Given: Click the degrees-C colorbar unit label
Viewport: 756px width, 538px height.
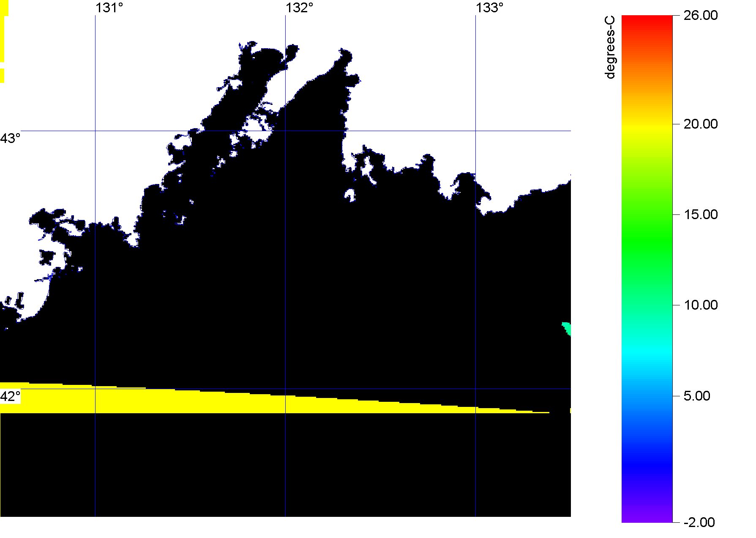Looking at the screenshot, I should pyautogui.click(x=610, y=47).
